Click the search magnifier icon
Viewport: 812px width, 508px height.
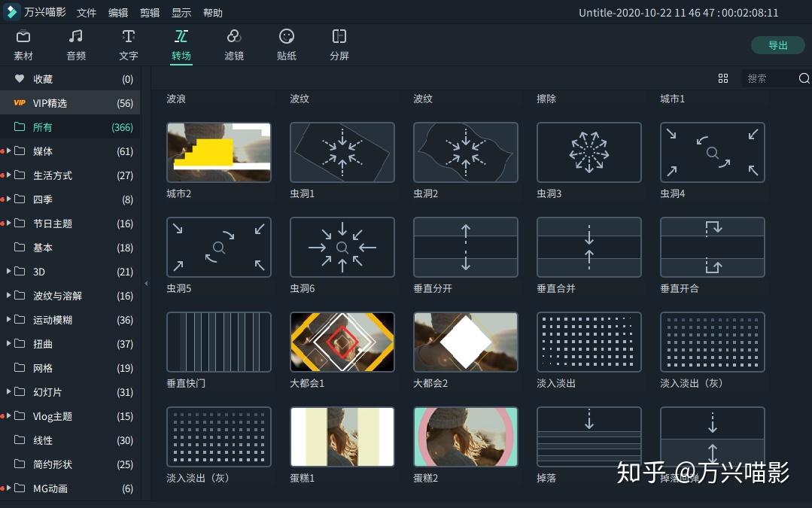pos(804,78)
